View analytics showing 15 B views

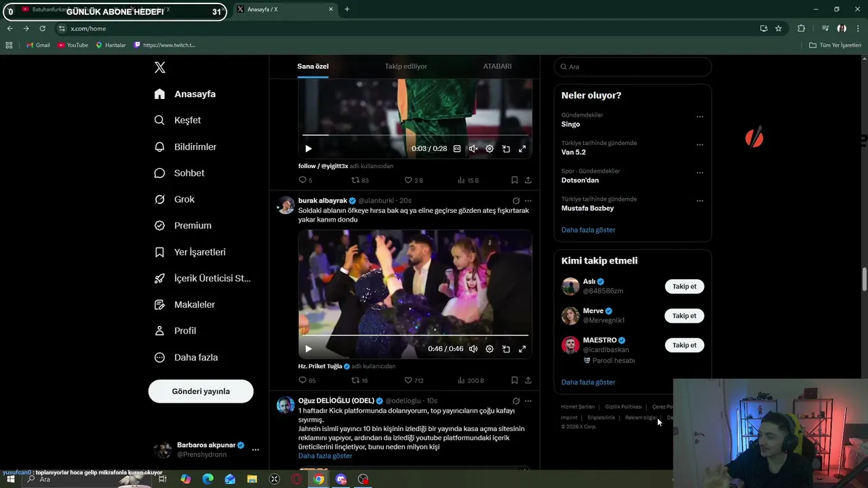coord(468,180)
